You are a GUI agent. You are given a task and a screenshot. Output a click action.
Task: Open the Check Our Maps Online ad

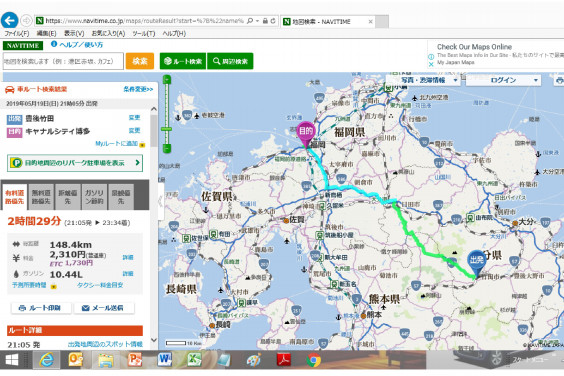pos(474,47)
